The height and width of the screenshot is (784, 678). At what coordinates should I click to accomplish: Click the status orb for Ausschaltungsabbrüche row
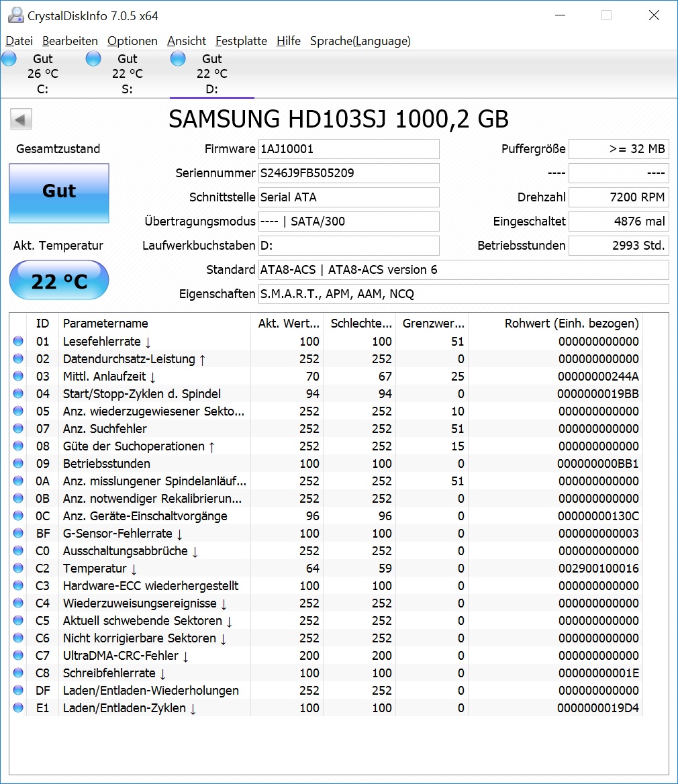(19, 550)
